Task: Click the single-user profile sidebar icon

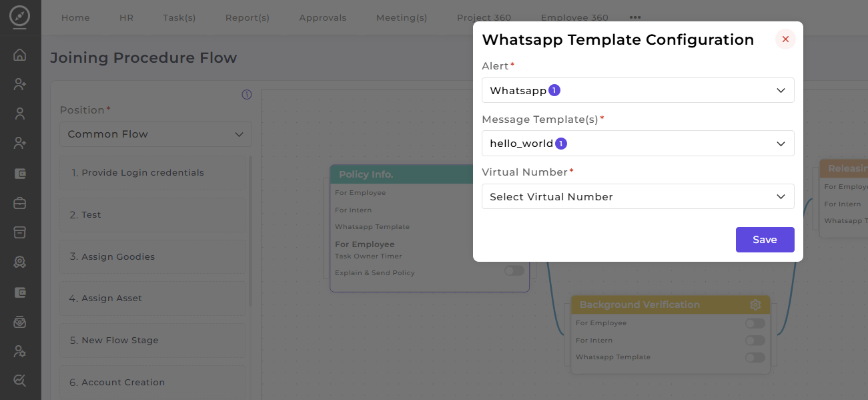Action: coord(20,114)
